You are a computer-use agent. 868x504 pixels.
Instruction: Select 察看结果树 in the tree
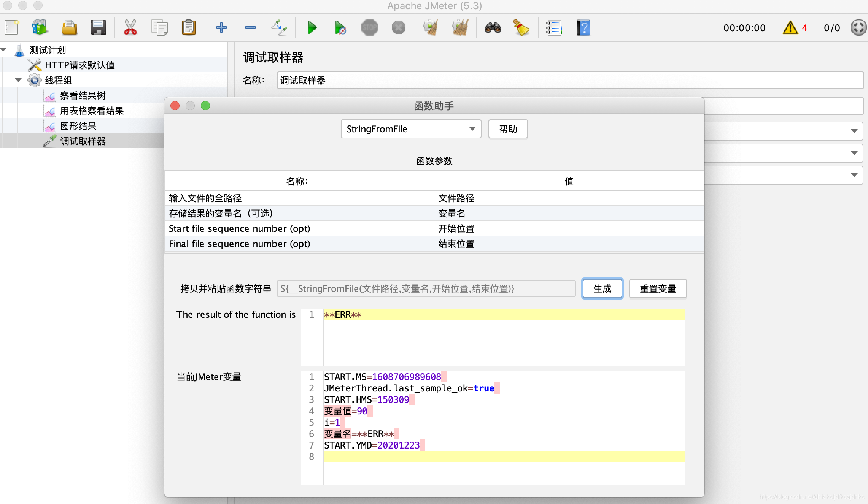click(83, 95)
